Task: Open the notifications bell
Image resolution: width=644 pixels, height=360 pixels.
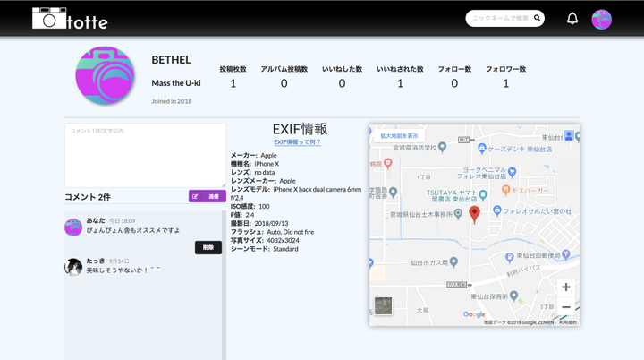Action: [572, 18]
